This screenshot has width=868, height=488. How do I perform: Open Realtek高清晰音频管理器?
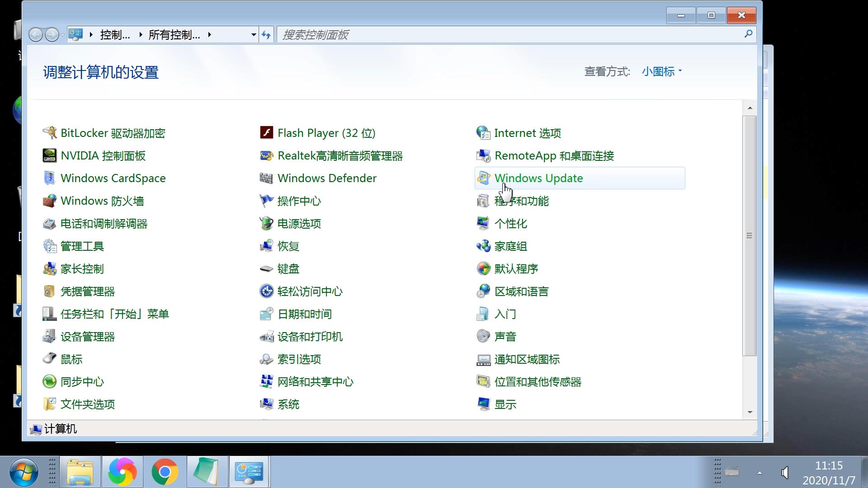point(340,155)
